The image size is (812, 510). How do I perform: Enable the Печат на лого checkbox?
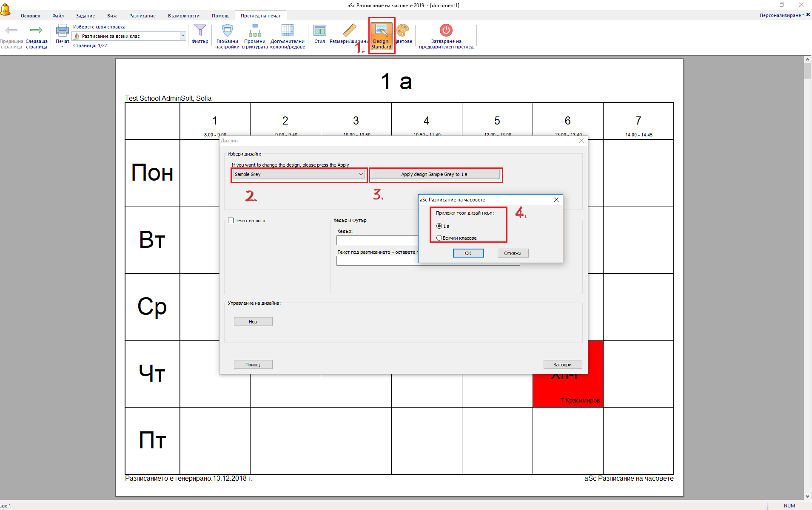(x=231, y=221)
